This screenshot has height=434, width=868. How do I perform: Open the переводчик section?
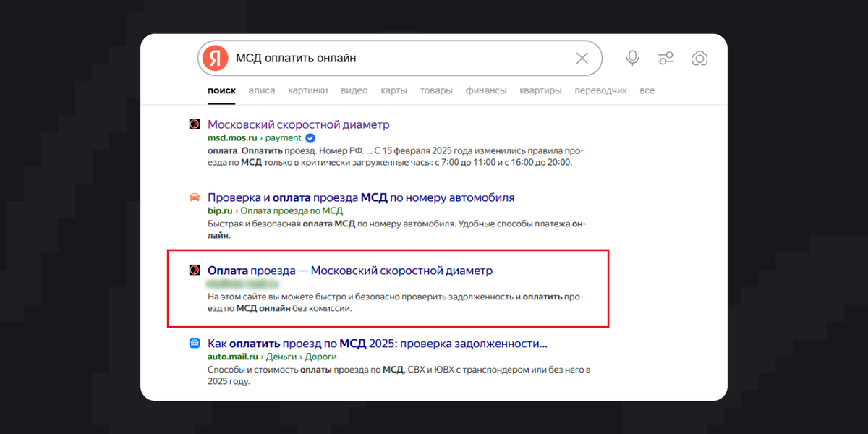coord(600,90)
